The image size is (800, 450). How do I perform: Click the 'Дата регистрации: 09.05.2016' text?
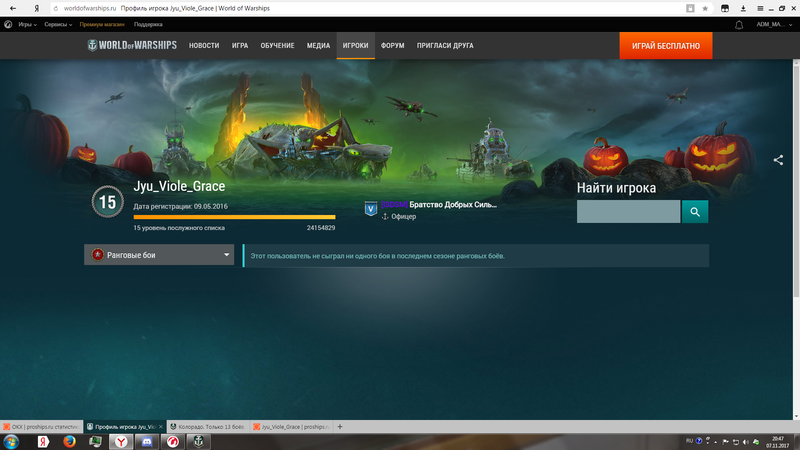click(x=181, y=207)
